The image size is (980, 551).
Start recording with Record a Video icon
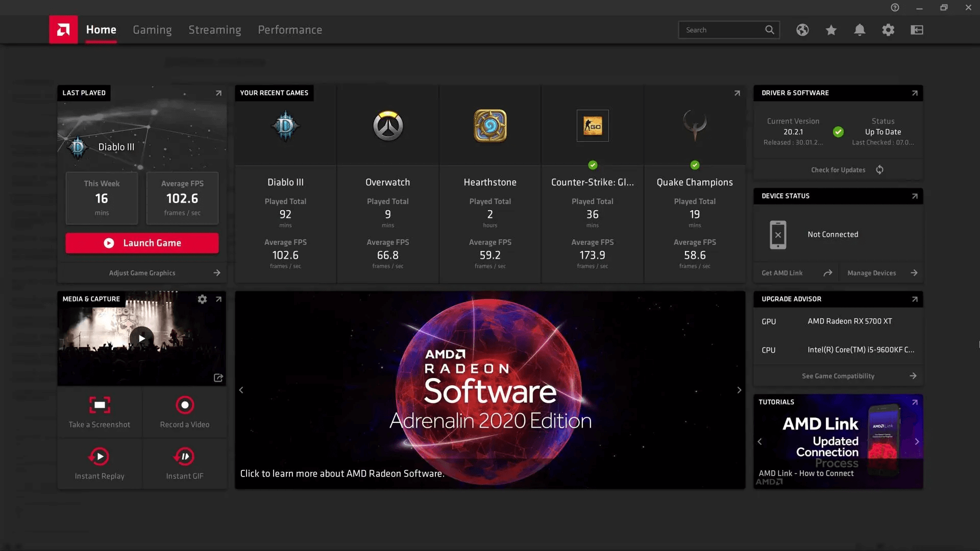(x=185, y=405)
